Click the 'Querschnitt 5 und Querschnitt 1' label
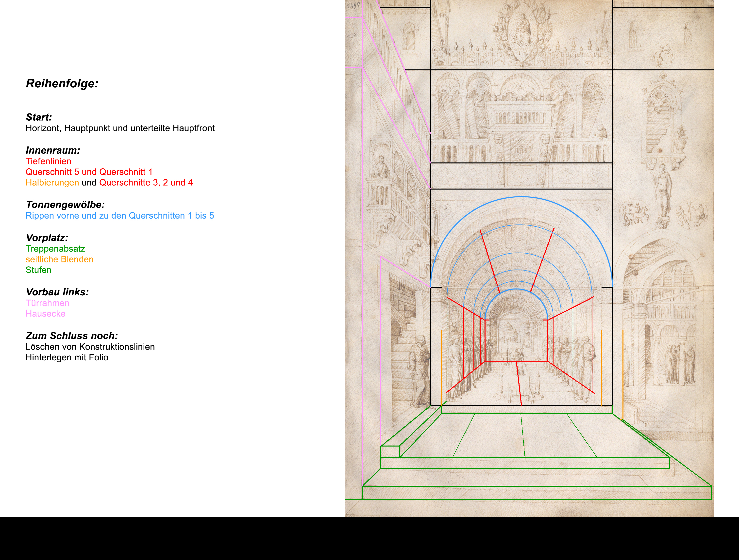 [x=89, y=172]
